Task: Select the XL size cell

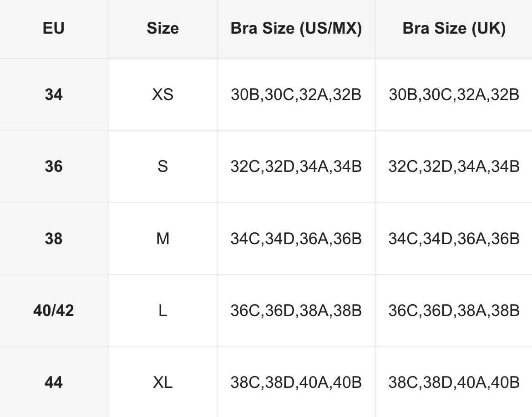Action: (162, 382)
